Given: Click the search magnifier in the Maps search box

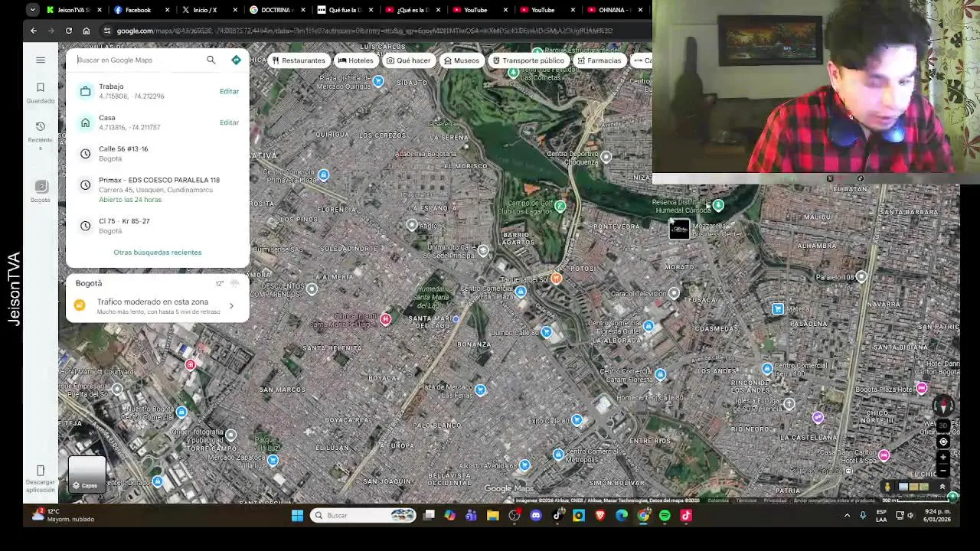Looking at the screenshot, I should point(211,60).
